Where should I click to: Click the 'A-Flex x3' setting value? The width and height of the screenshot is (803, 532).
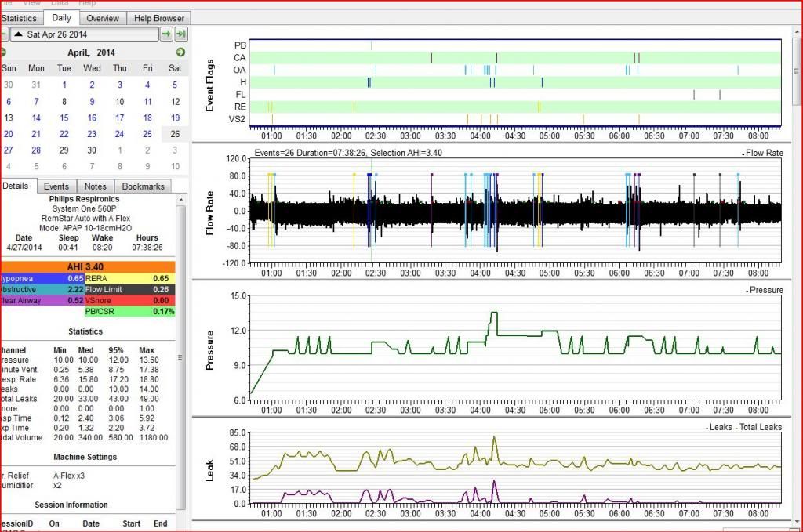click(x=69, y=476)
